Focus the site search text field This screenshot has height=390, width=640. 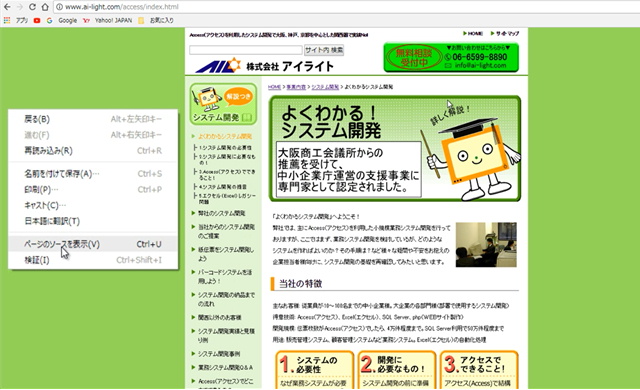coord(246,50)
